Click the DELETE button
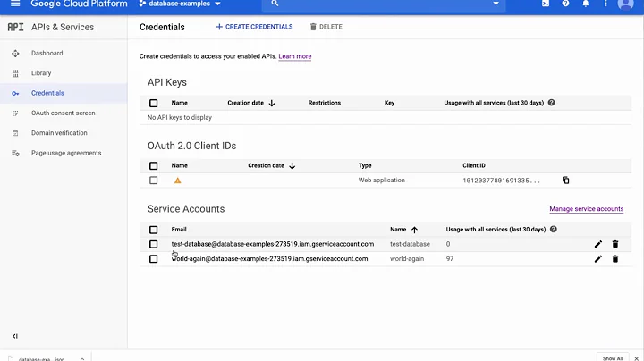This screenshot has height=361, width=644. (326, 27)
